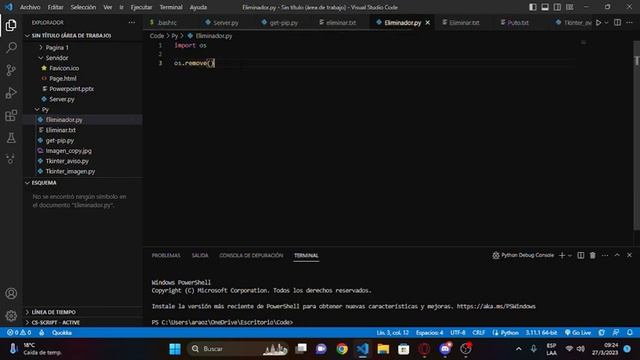Open editor More Actions ellipsis
Screen dimensions: 640x360
[629, 23]
